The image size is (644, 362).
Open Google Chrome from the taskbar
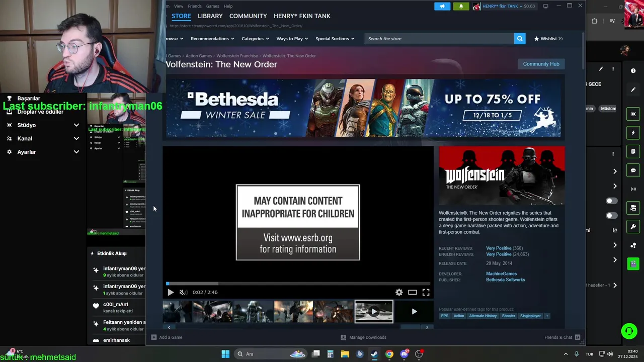[389, 354]
